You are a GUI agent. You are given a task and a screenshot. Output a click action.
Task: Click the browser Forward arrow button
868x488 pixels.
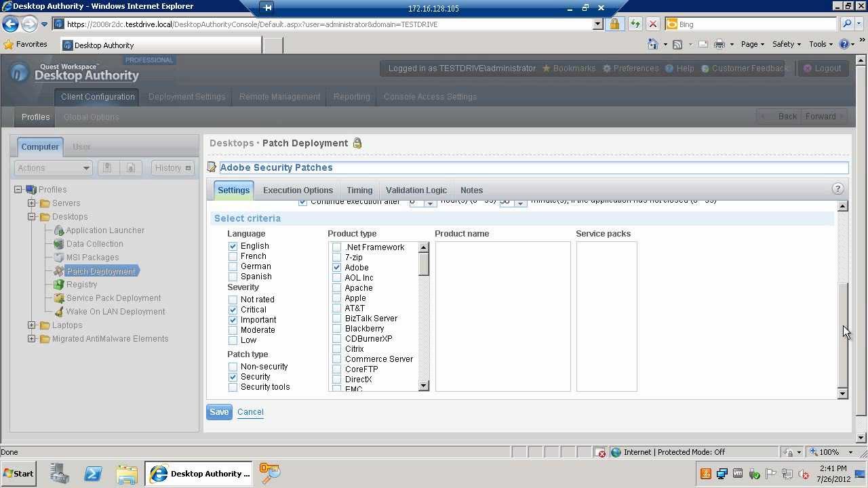click(28, 24)
